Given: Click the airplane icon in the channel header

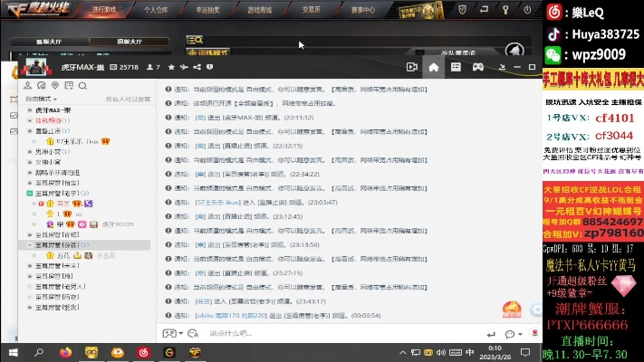Looking at the screenshot, I should coord(184,67).
